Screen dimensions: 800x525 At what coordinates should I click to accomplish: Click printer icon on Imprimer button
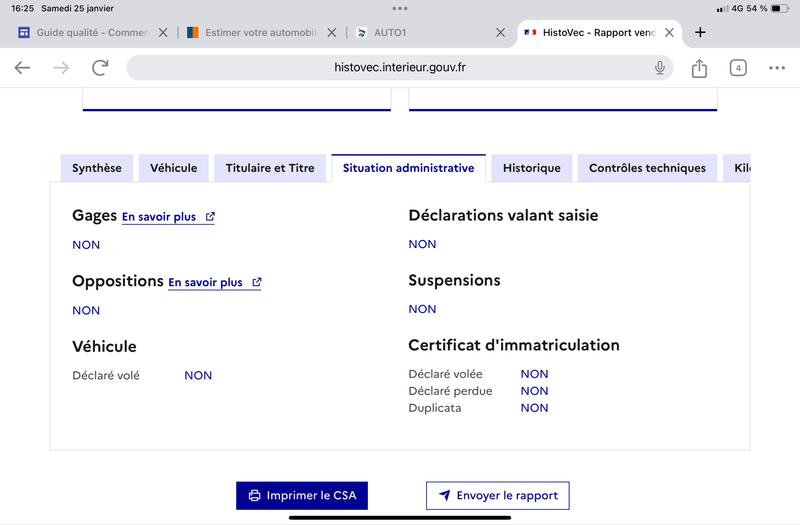point(254,495)
